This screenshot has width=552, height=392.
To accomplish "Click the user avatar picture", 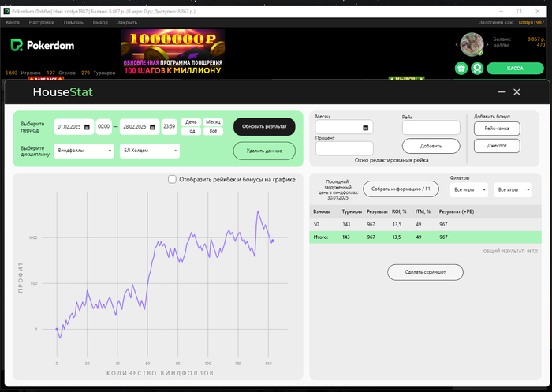I will tap(472, 44).
